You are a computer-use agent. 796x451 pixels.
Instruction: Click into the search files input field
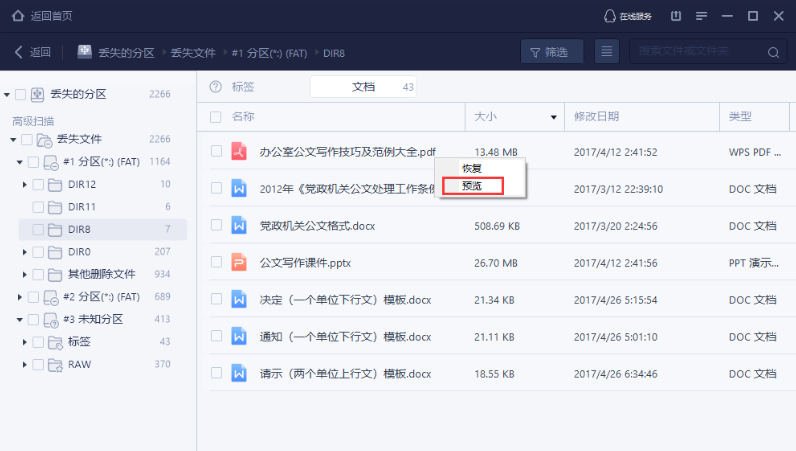695,52
